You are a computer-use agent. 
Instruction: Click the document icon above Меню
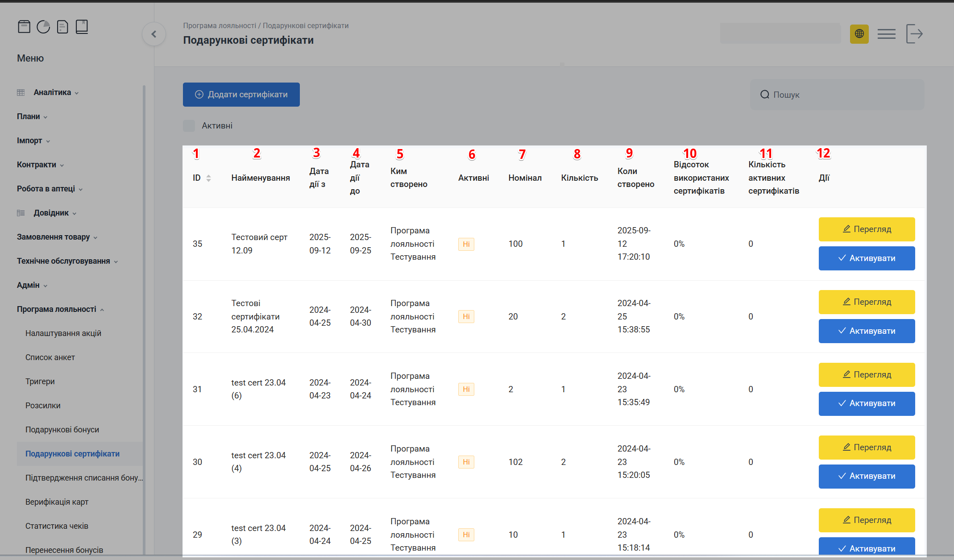(x=62, y=27)
